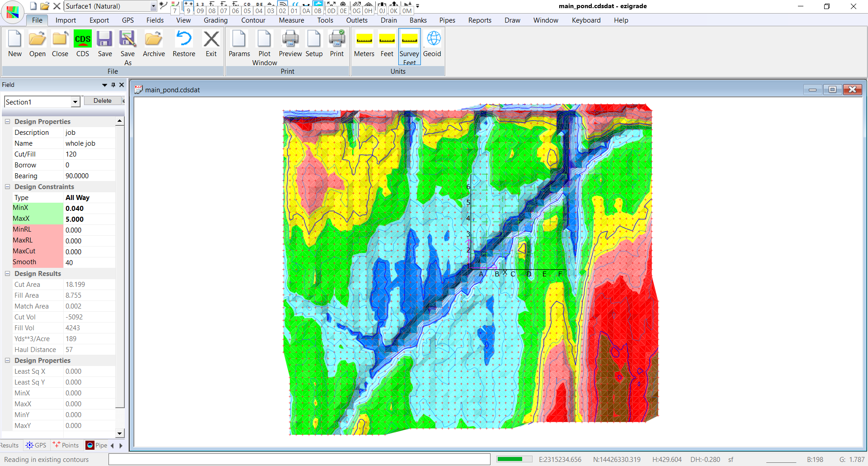Image resolution: width=868 pixels, height=466 pixels.
Task: Open the Surface1 (Natural) combo box
Action: click(153, 6)
